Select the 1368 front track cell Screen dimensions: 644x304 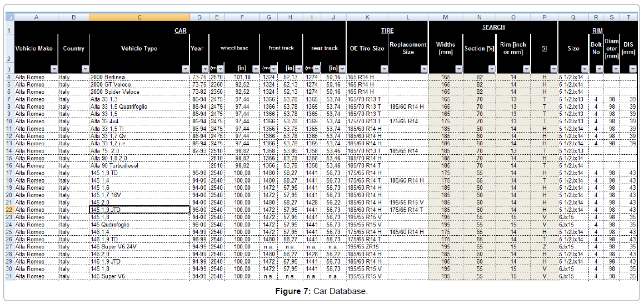point(268,150)
